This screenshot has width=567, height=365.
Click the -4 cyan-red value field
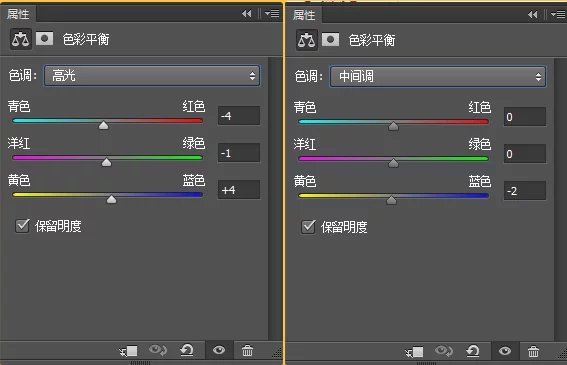[x=239, y=116]
